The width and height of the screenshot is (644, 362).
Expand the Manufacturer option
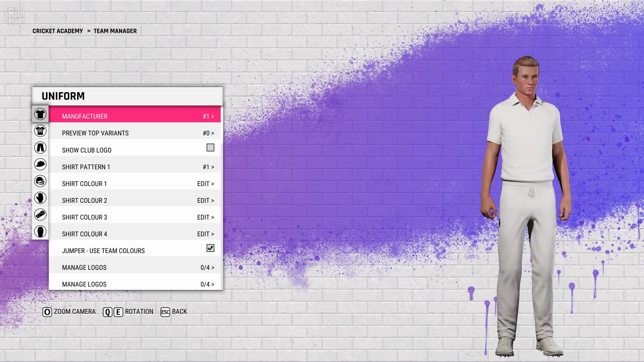pos(134,116)
